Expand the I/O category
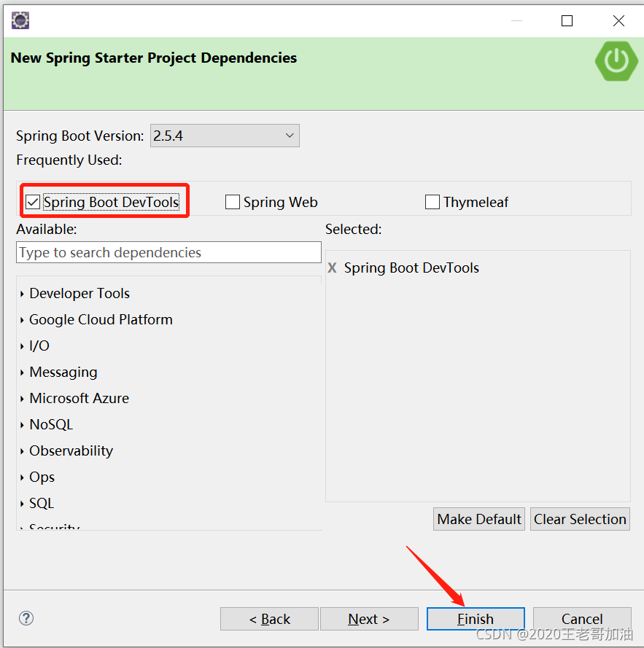Viewport: 644px width, 648px height. tap(22, 346)
